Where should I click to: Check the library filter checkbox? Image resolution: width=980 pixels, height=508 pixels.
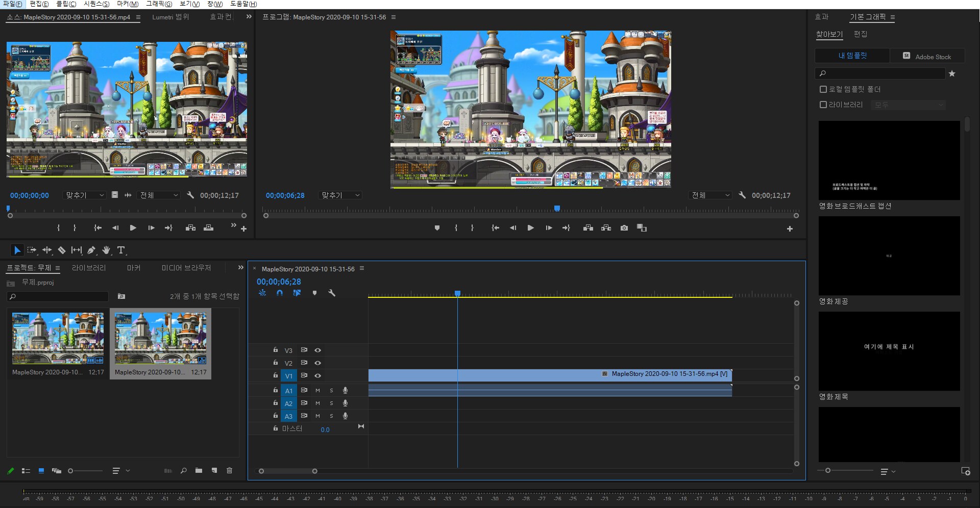pos(823,105)
